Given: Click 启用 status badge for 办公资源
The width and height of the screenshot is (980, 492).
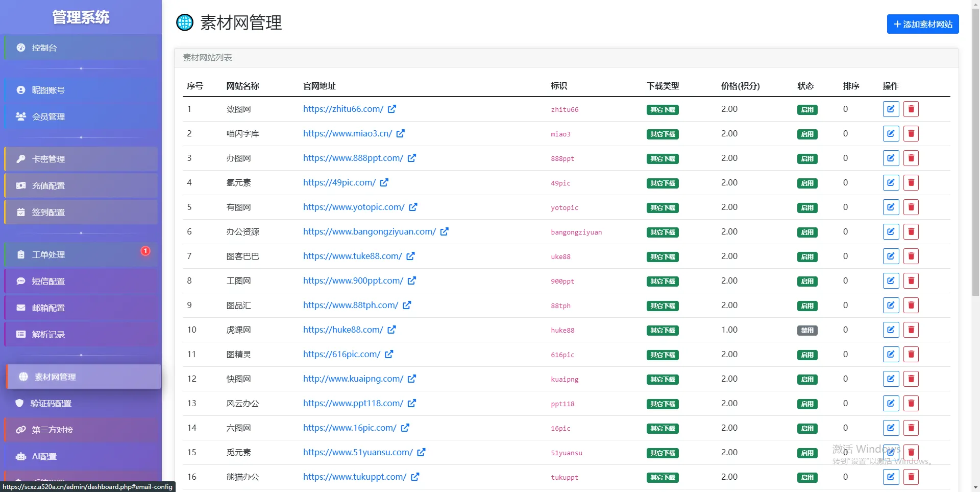Looking at the screenshot, I should pyautogui.click(x=807, y=232).
